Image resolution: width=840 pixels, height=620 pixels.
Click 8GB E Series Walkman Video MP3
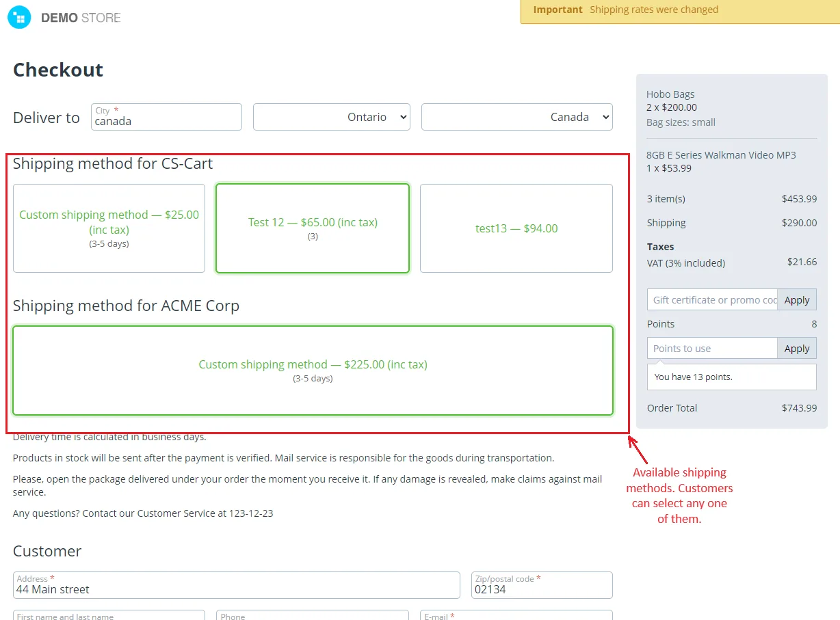[x=721, y=155]
